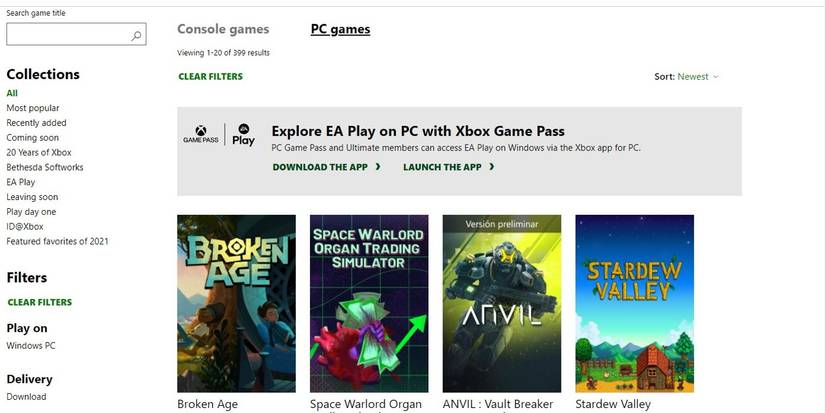Screen dimensions: 825x413
Task: Click Launch the App link
Action: (x=442, y=167)
